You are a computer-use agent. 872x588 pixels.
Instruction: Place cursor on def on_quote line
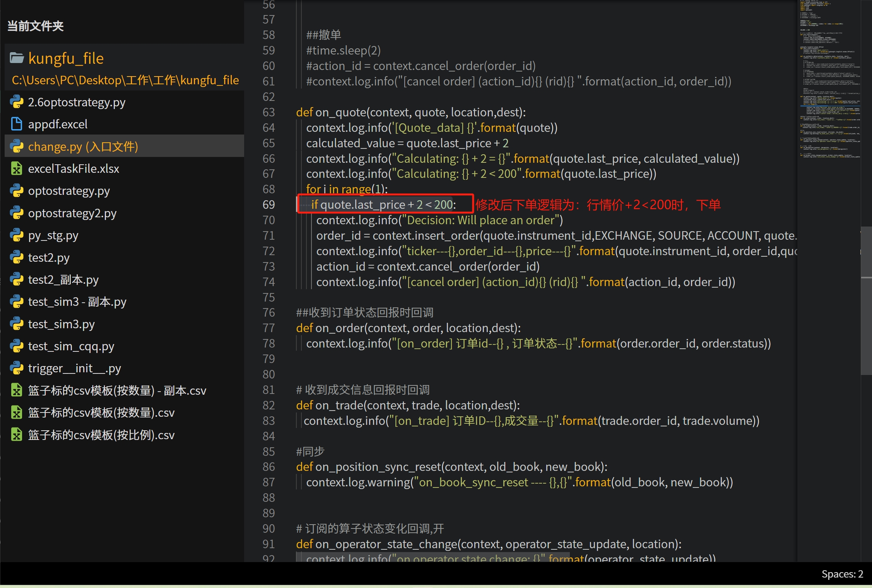[x=411, y=112]
